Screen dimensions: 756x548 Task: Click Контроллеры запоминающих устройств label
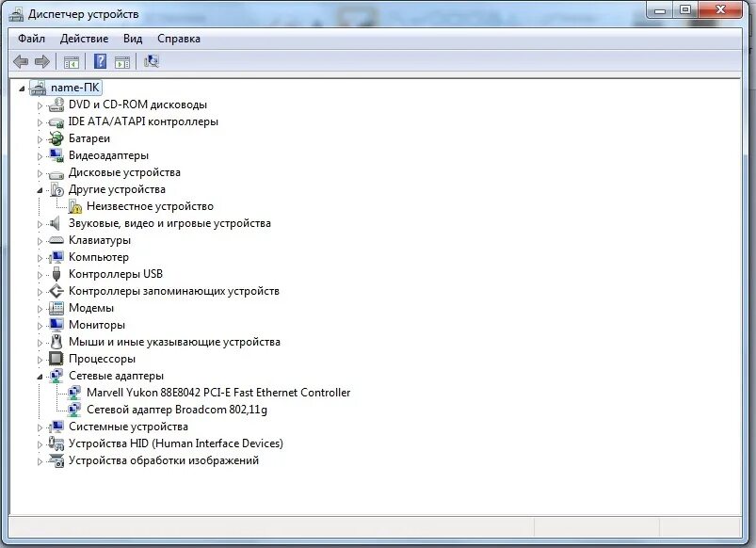(174, 291)
